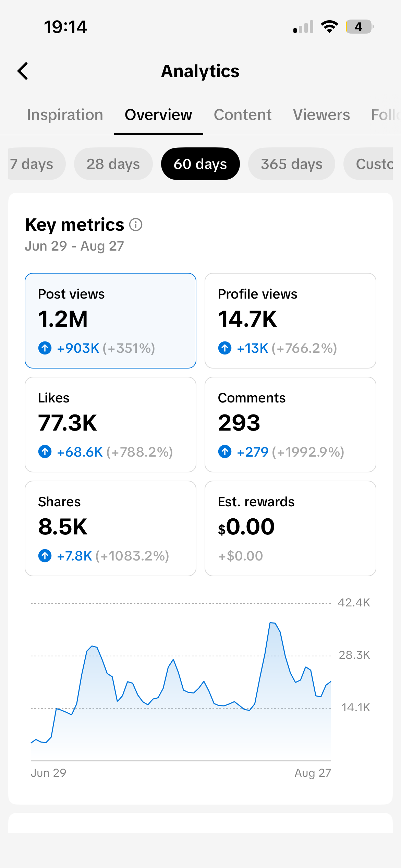
Task: Tap the Comments up-arrow icon
Action: coord(225,452)
